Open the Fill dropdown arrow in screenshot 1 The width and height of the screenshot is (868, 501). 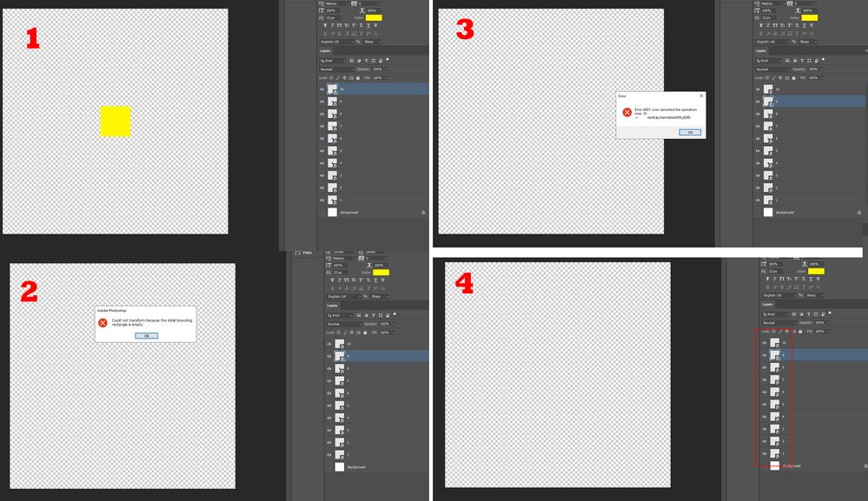coord(386,78)
